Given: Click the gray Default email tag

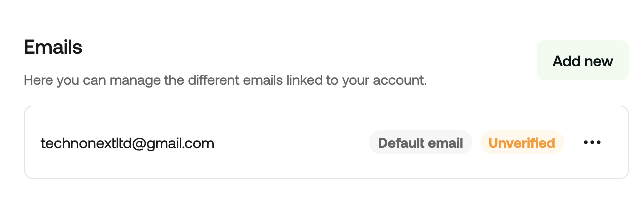Looking at the screenshot, I should (x=420, y=143).
